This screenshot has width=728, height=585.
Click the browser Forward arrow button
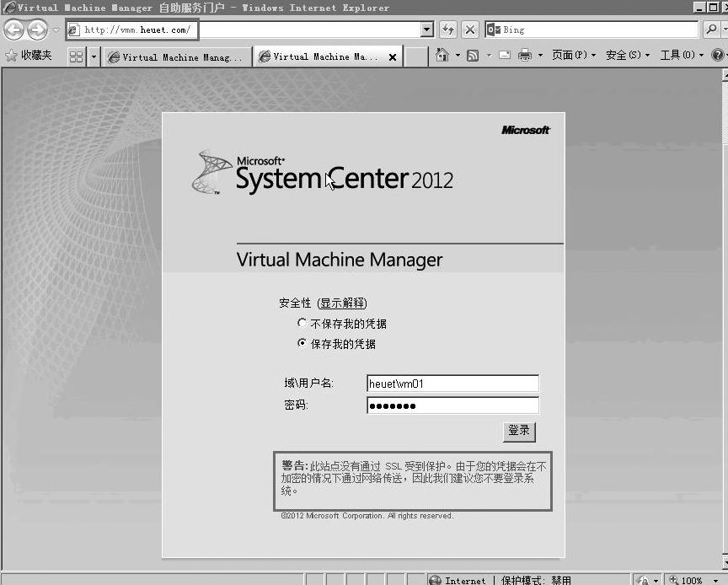(x=38, y=30)
